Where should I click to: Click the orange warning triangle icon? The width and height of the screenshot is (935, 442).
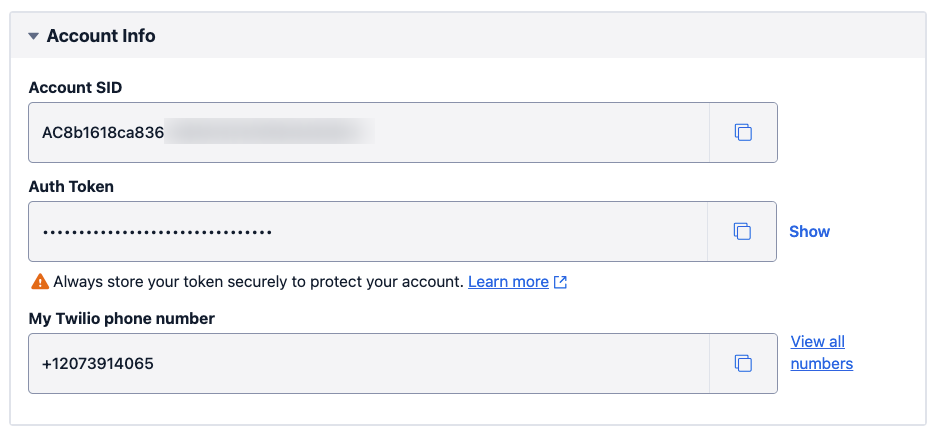(x=40, y=282)
